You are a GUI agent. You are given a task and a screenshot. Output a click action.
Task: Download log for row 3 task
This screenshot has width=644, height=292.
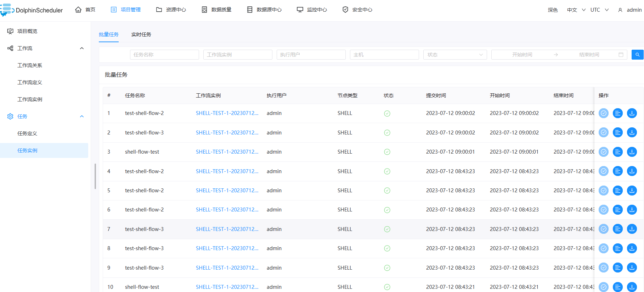[x=632, y=152]
